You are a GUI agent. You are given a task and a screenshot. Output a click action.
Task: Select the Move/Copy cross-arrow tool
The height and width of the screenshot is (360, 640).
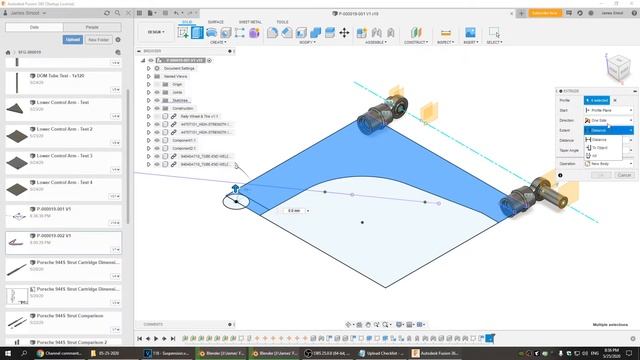(x=344, y=32)
